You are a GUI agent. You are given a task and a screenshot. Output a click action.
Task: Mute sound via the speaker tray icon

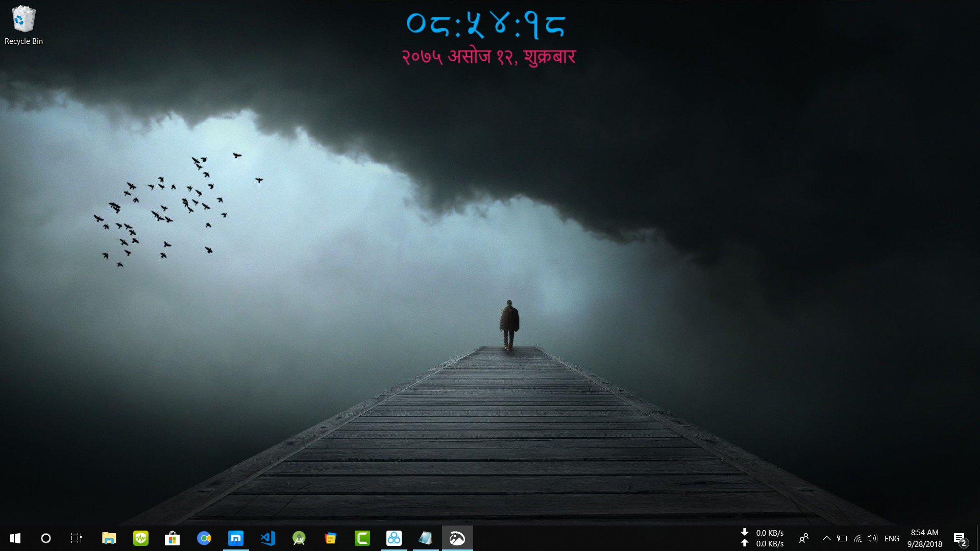(x=871, y=538)
